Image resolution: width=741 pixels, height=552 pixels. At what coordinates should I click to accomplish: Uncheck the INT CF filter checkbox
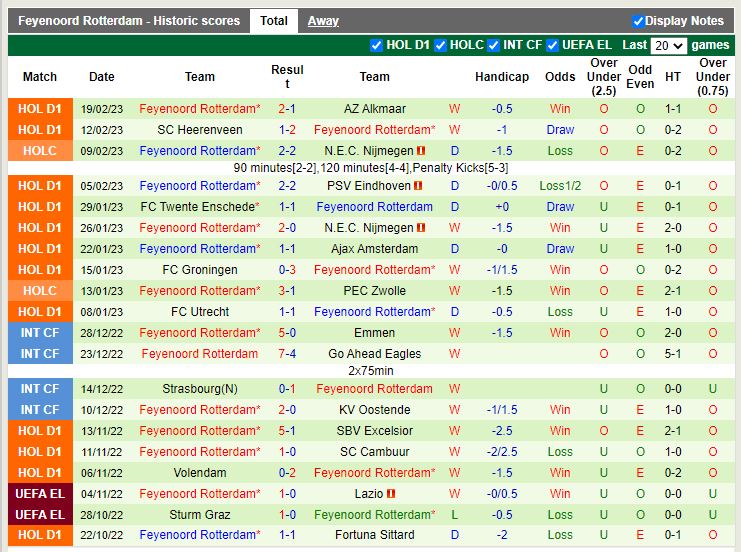493,45
